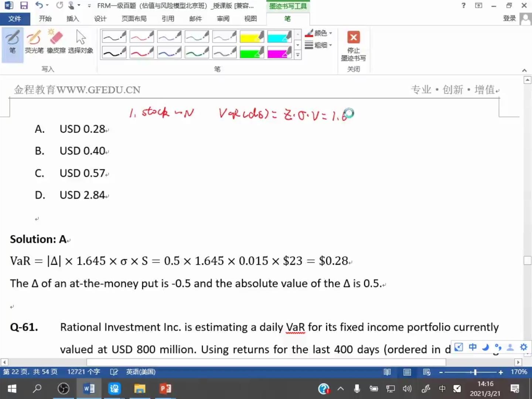Switch to the 开始 Home tab
The width and height of the screenshot is (532, 399).
(45, 19)
